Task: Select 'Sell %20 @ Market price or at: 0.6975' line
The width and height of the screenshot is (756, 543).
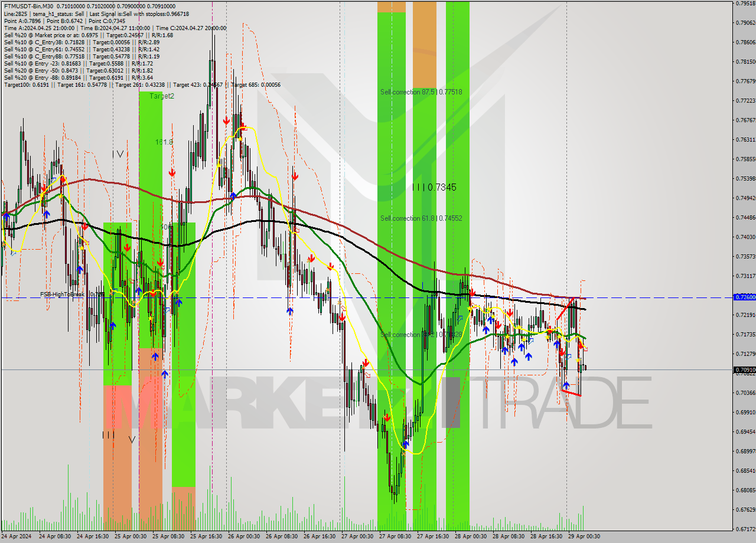Action: pos(88,35)
